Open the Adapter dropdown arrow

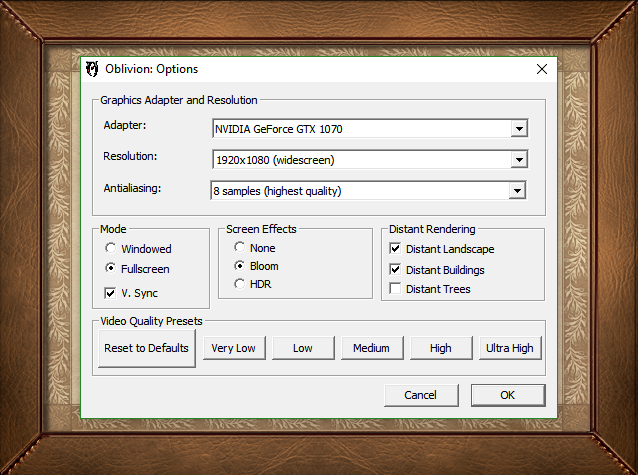click(x=519, y=129)
